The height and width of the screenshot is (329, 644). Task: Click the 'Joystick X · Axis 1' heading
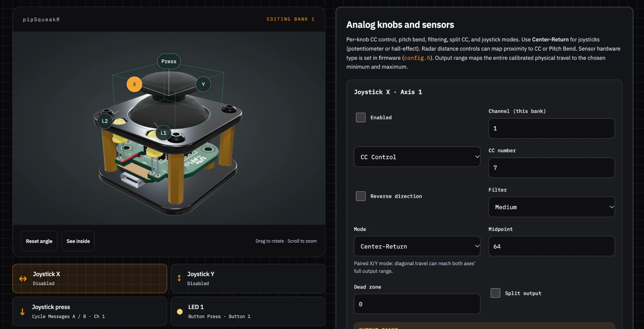pos(388,92)
